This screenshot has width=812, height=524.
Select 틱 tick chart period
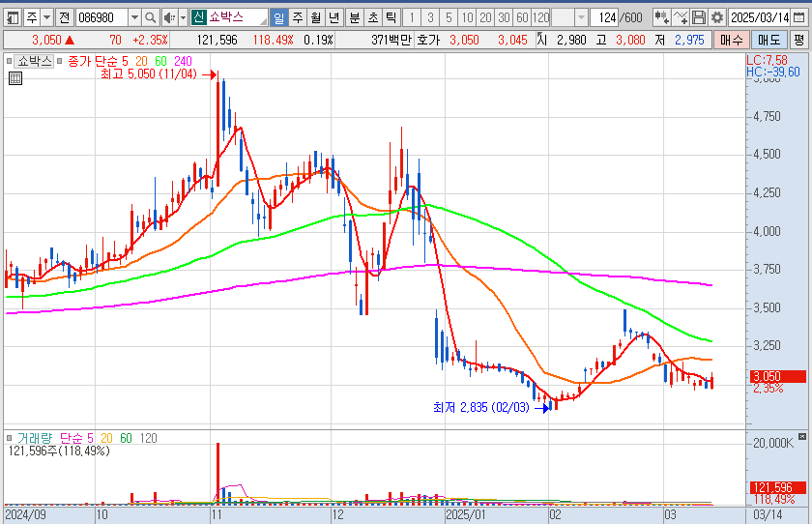coord(391,18)
